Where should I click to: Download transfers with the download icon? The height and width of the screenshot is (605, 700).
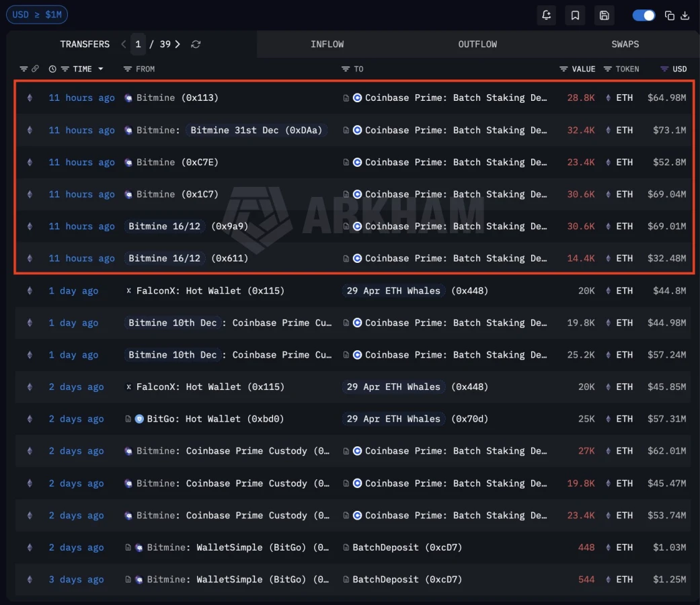(685, 15)
